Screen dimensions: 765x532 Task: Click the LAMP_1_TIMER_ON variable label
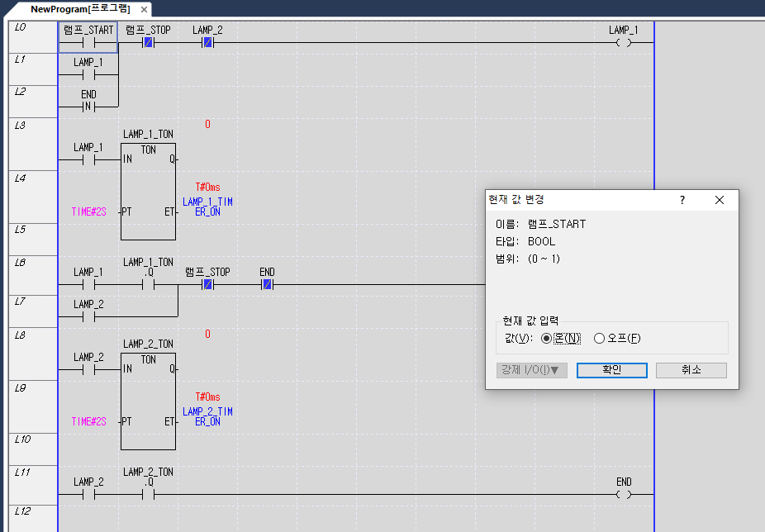208,207
